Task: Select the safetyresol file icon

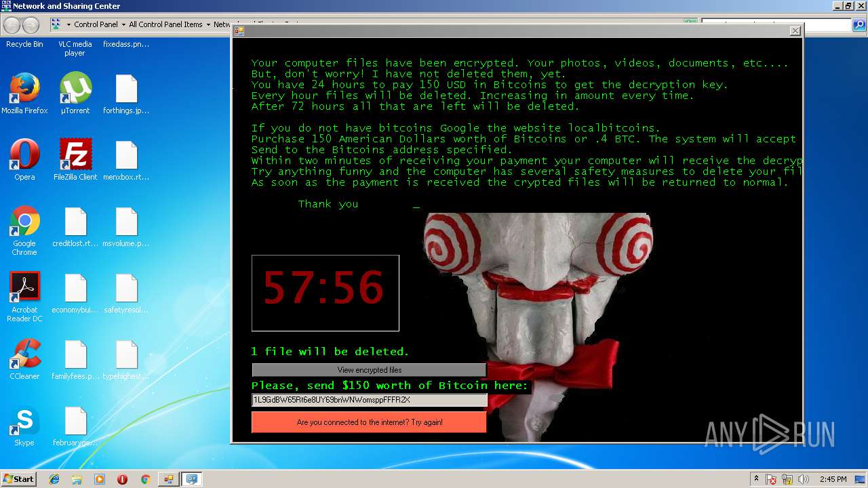Action: (x=126, y=288)
